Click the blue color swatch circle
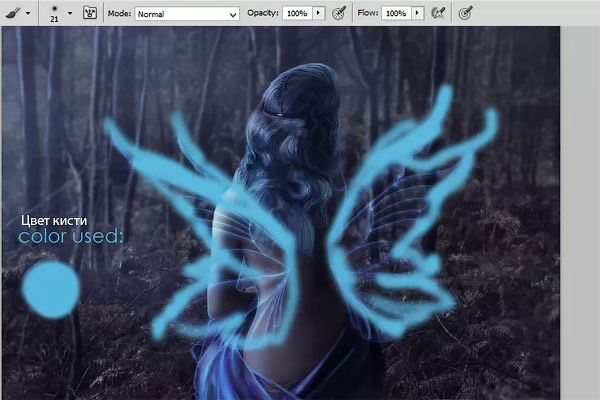The width and height of the screenshot is (600, 400). pos(50,290)
